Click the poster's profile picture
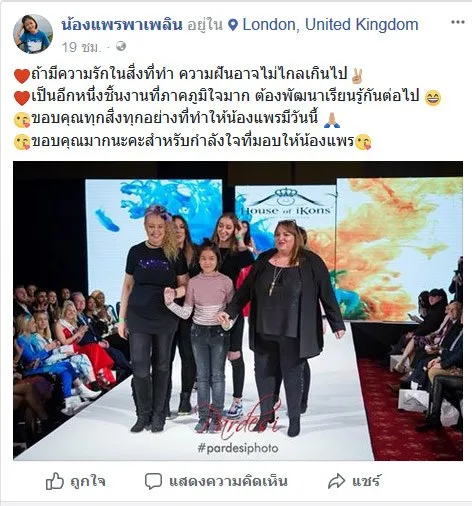The image size is (472, 506). pyautogui.click(x=33, y=34)
